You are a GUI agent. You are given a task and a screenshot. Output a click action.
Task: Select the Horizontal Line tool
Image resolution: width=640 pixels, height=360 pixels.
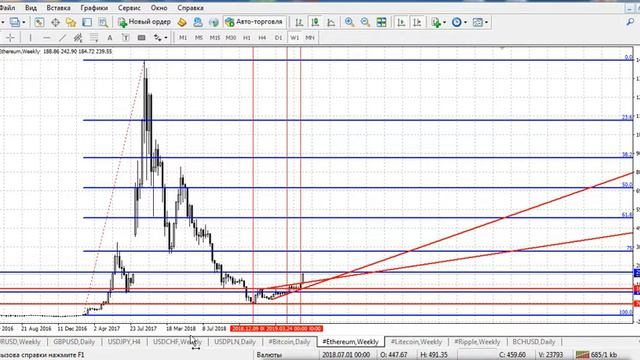tap(46, 38)
